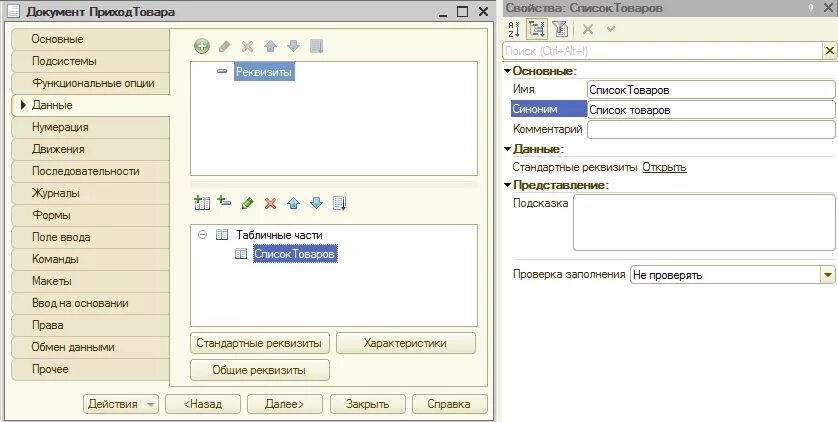Click the document icon in window title
The image size is (838, 422).
(14, 11)
